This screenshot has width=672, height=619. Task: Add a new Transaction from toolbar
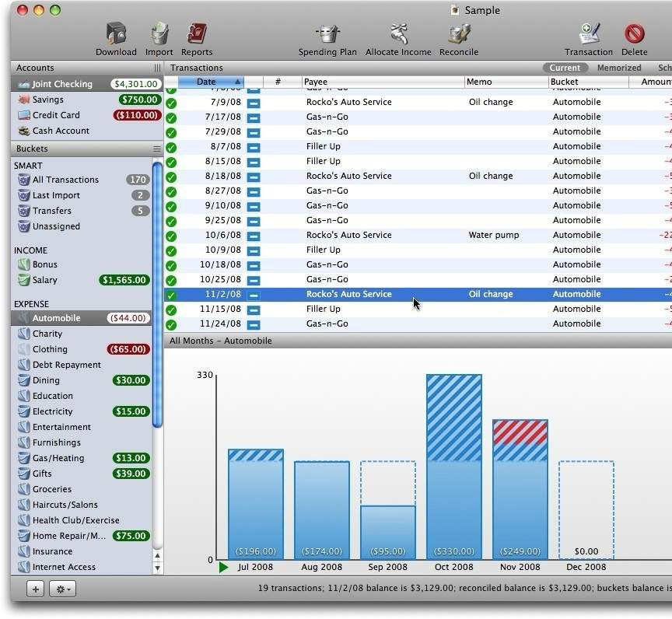click(x=589, y=35)
